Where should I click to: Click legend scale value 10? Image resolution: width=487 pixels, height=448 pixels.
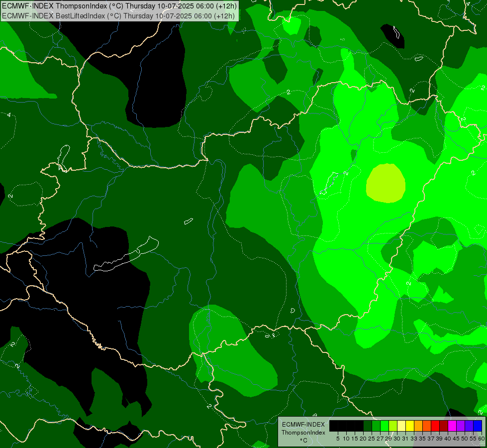coord(346,439)
